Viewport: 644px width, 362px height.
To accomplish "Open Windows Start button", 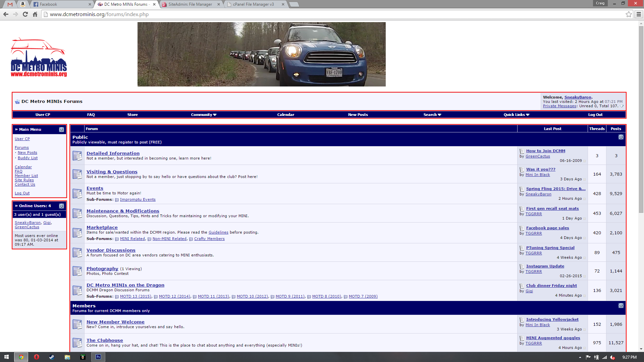I will [x=6, y=357].
